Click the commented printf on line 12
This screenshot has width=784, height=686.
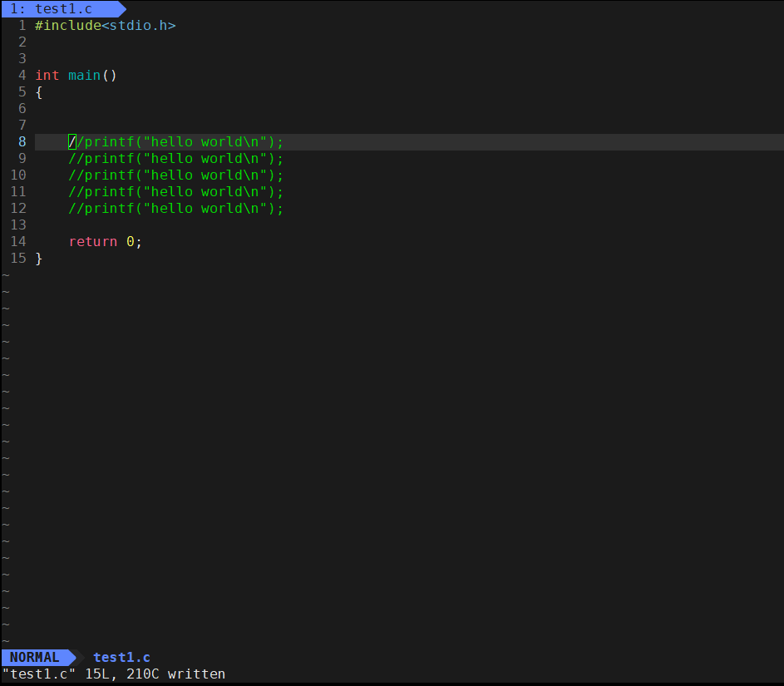point(176,209)
